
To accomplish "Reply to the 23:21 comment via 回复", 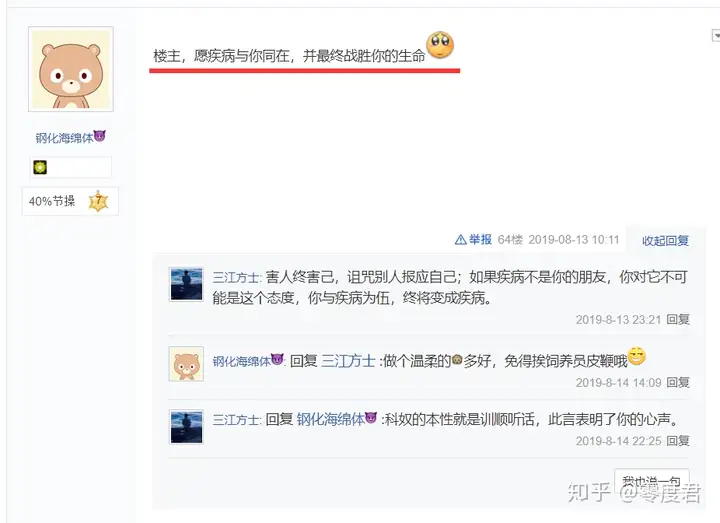I will coord(678,319).
